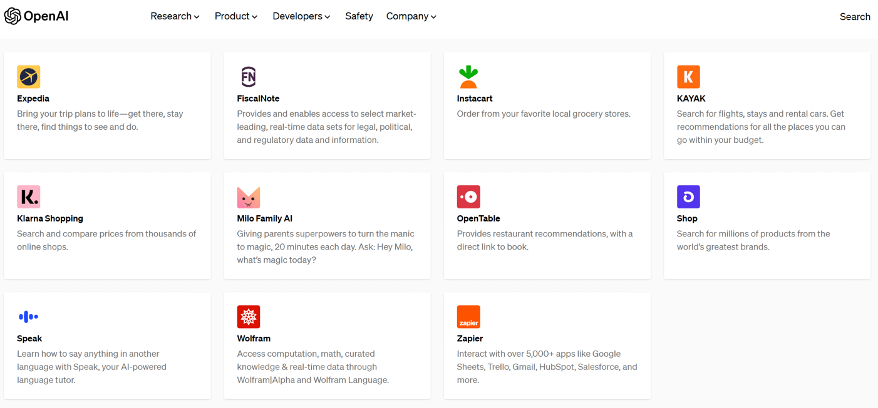Click the OpenAI logo in the header

tap(36, 17)
